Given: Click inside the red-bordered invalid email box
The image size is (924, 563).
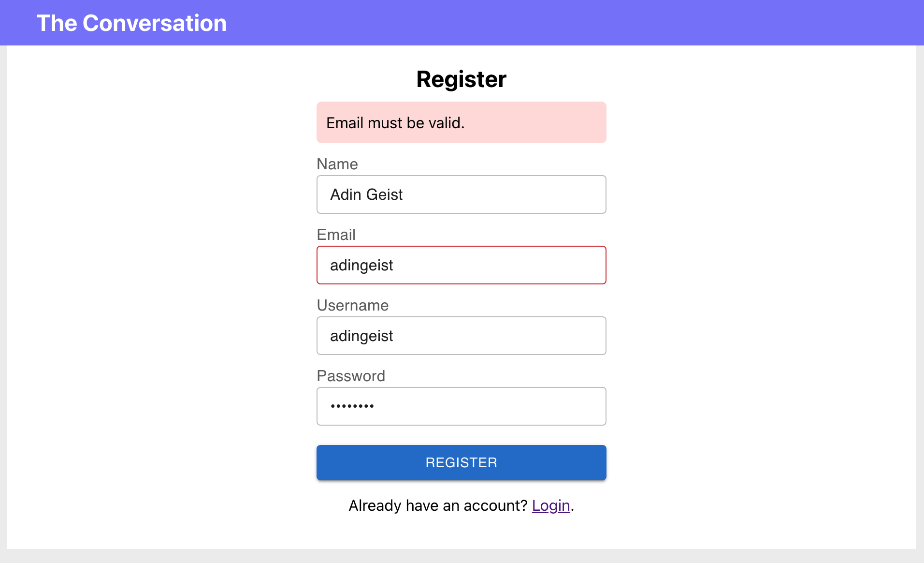Looking at the screenshot, I should click(x=461, y=265).
